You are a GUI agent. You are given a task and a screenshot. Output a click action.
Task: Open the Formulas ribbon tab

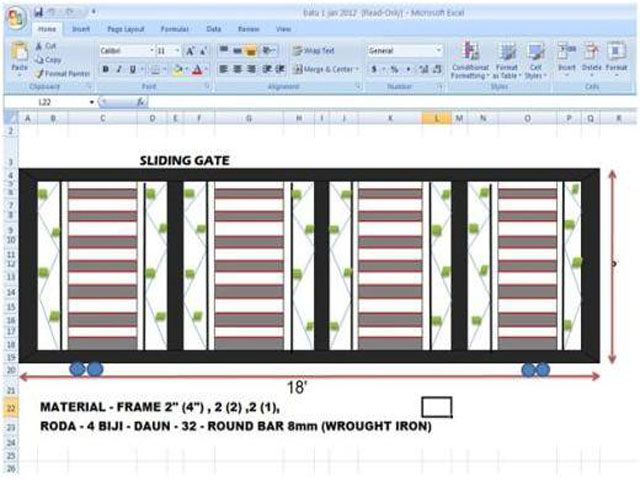click(175, 30)
